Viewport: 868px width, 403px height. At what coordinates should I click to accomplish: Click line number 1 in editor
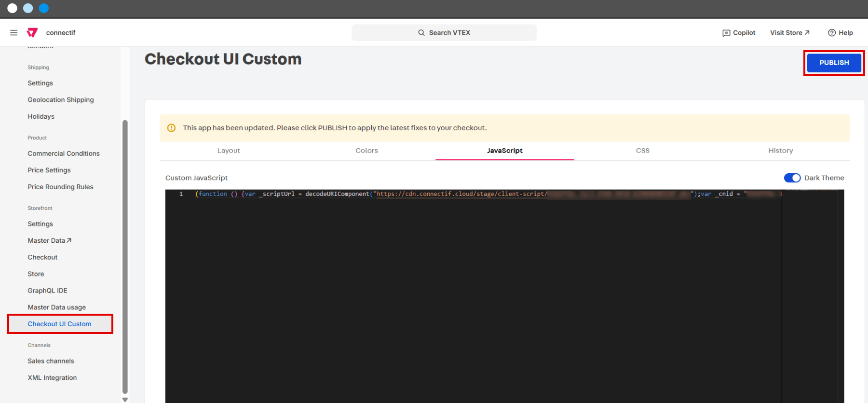(181, 194)
